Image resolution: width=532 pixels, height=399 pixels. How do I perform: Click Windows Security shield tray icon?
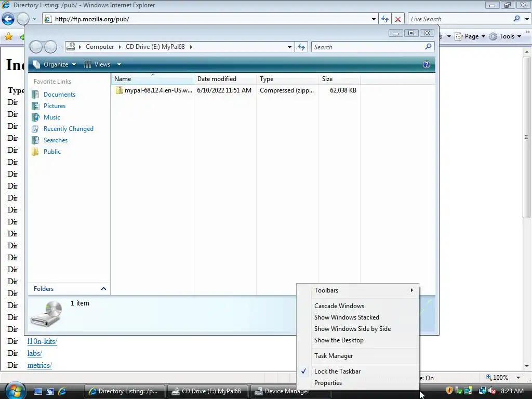click(x=449, y=391)
